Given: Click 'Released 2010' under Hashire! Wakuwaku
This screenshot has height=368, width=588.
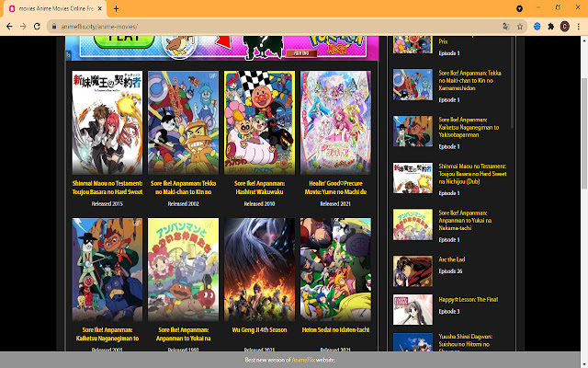Looking at the screenshot, I should (259, 203).
